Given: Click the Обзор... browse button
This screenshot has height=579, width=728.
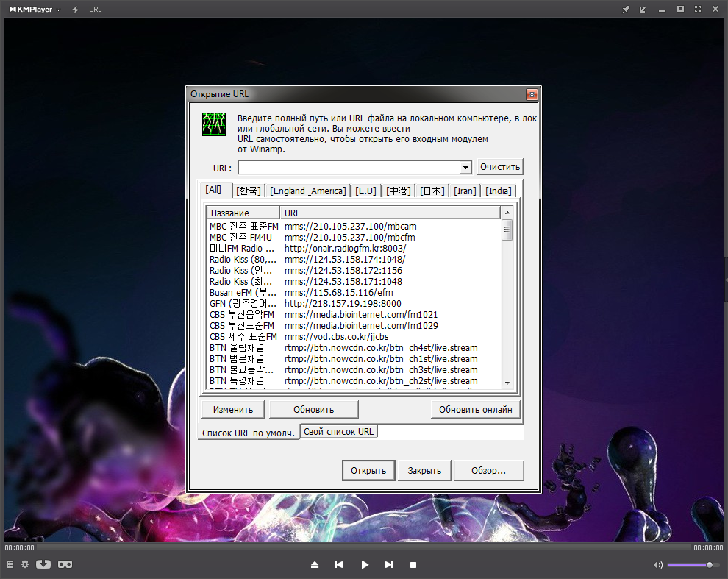Looking at the screenshot, I should click(488, 470).
